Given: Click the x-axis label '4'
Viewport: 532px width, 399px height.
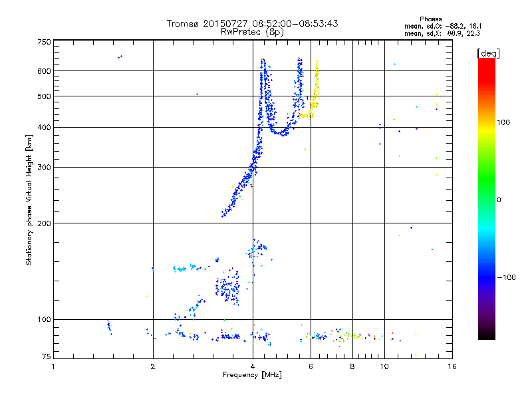Looking at the screenshot, I should click(x=253, y=366).
